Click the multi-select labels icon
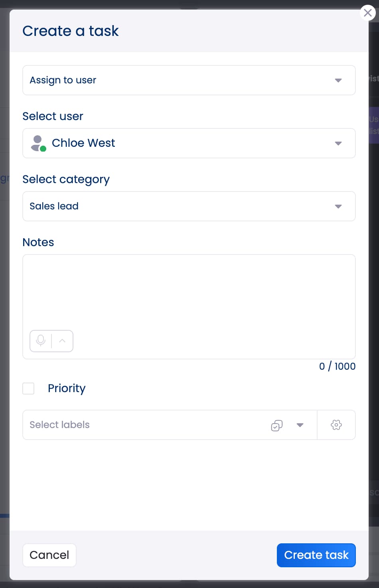 coord(277,425)
